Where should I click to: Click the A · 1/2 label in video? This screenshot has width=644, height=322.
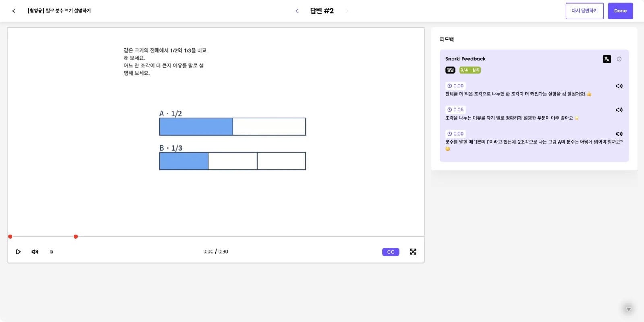tap(171, 114)
